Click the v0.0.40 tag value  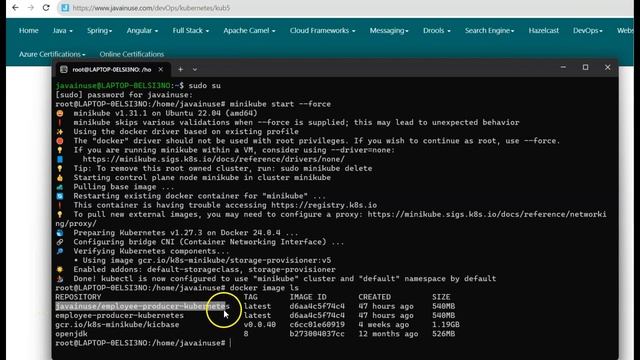[x=260, y=325]
